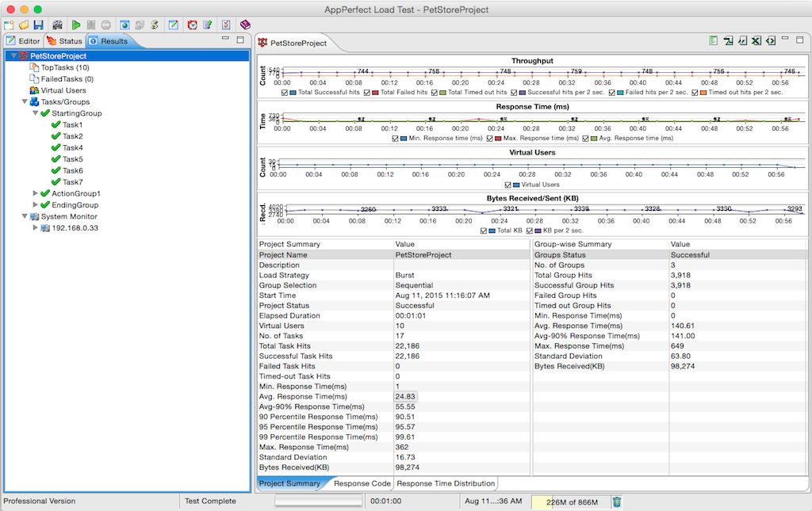Click the export icon with Z-shaped arrow
812x511 pixels.
coord(728,40)
